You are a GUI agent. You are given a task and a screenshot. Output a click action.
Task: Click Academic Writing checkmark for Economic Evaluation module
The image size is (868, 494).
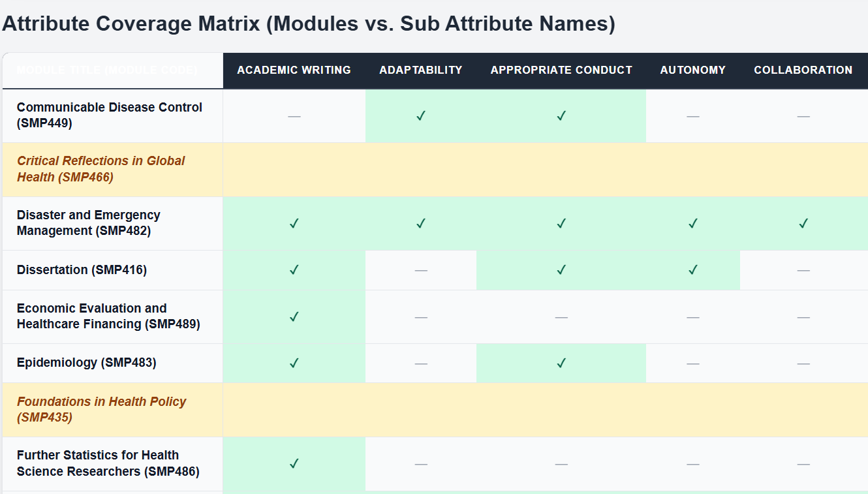294,316
